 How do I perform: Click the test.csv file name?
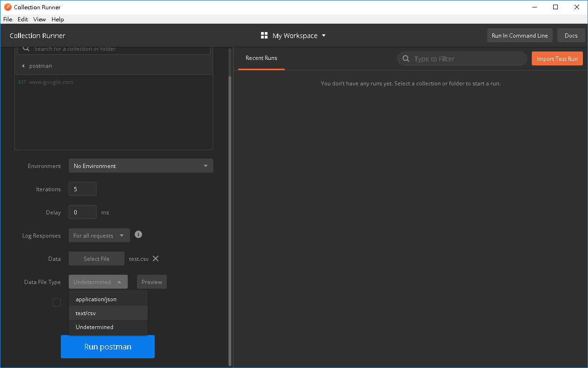(x=139, y=258)
